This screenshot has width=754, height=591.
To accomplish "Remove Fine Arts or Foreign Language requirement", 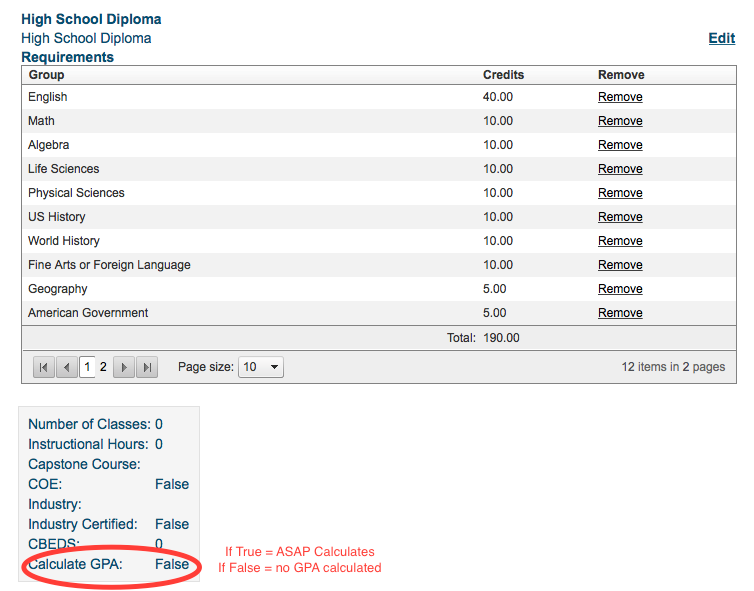I will point(620,265).
